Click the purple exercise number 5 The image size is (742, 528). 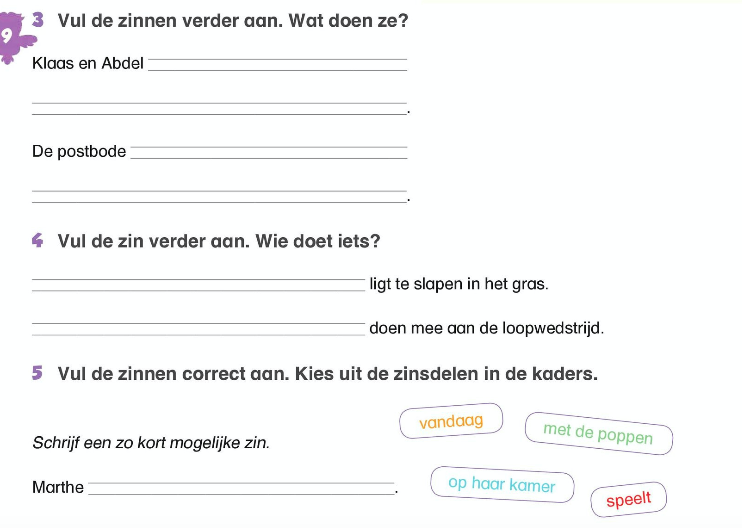point(38,374)
